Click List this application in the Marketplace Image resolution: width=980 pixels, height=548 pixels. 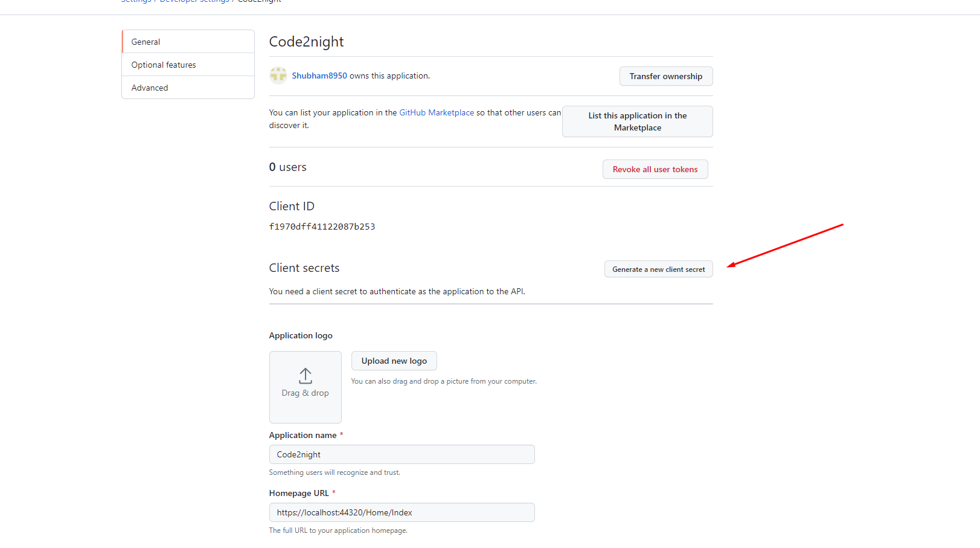coord(638,121)
